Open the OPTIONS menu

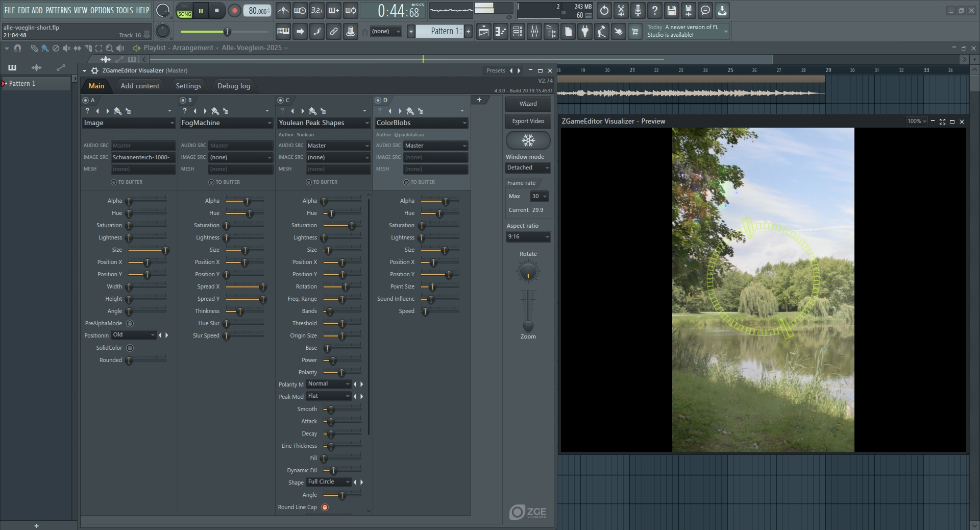click(102, 10)
